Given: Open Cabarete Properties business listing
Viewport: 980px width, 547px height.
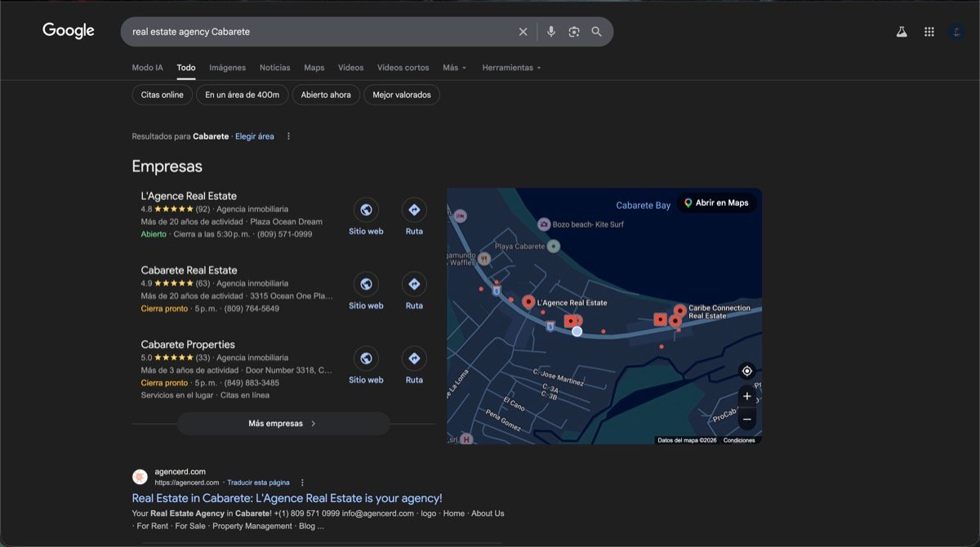Looking at the screenshot, I should [188, 345].
